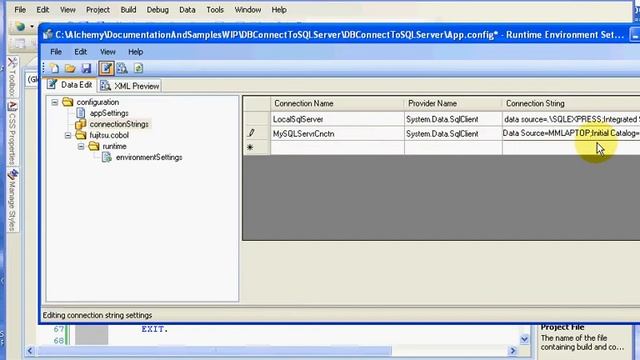
Task: Open the dropdown arrow beside the globe icon
Action: click(x=32, y=27)
